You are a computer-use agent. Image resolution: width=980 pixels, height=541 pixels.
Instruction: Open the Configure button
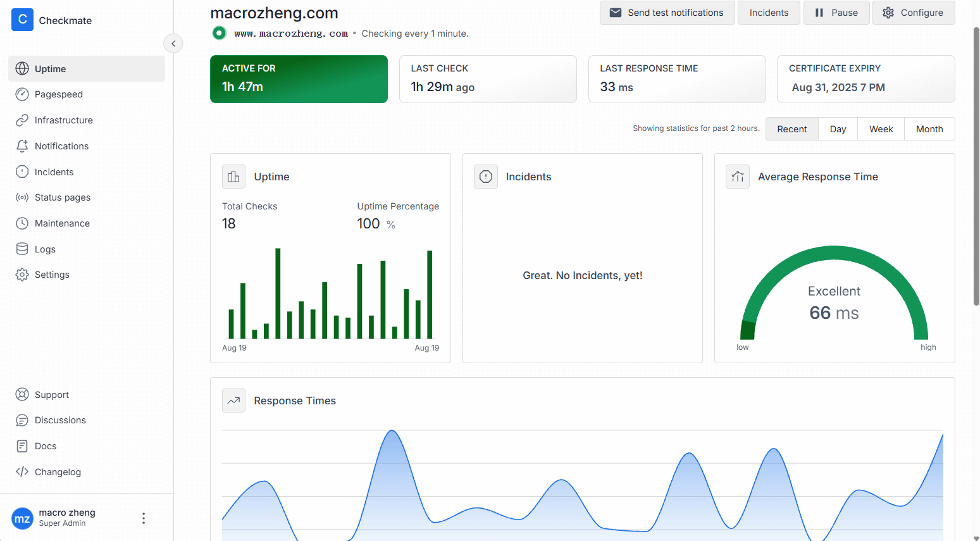[x=913, y=13]
